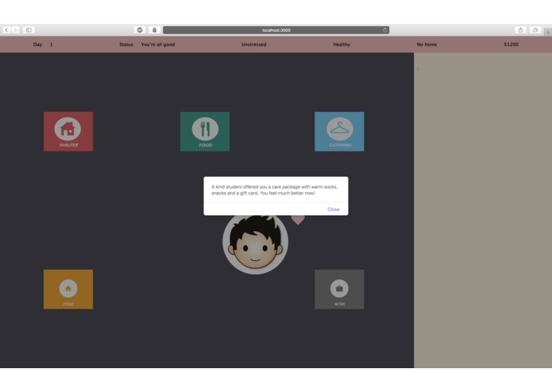The image size is (552, 392).
Task: Open a new tab with plus button
Action: 548,32
